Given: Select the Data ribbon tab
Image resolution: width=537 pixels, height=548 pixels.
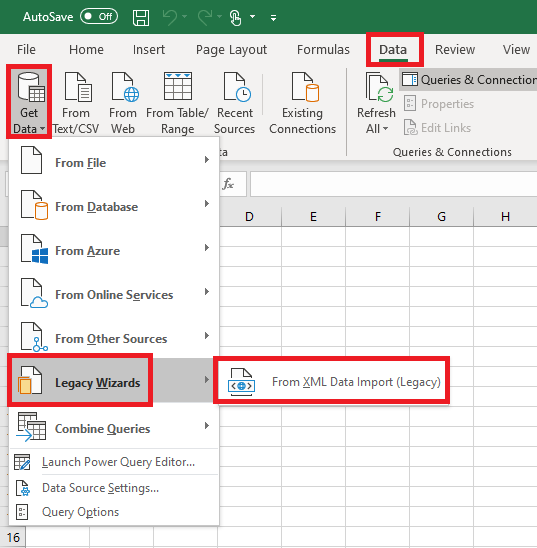Looking at the screenshot, I should [393, 49].
